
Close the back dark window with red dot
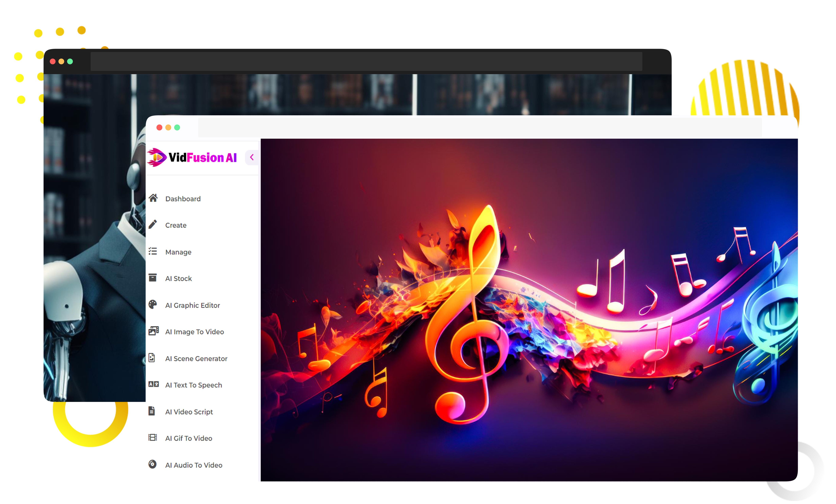(53, 61)
